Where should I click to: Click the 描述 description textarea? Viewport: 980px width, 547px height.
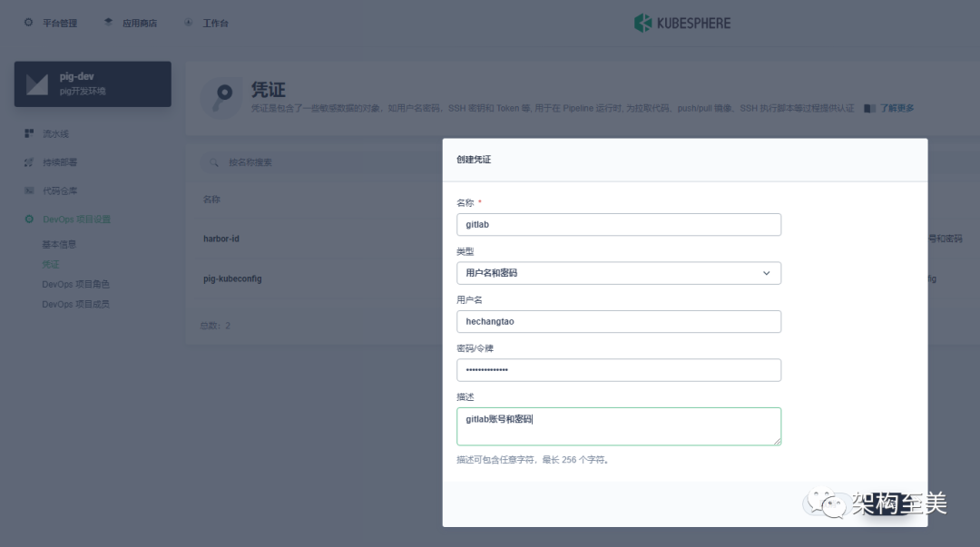(x=619, y=426)
